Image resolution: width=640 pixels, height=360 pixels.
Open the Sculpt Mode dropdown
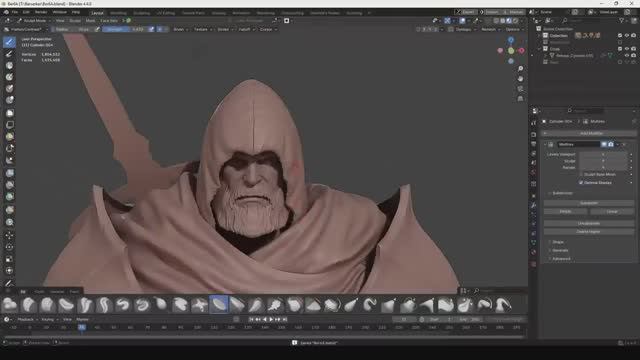[35, 20]
